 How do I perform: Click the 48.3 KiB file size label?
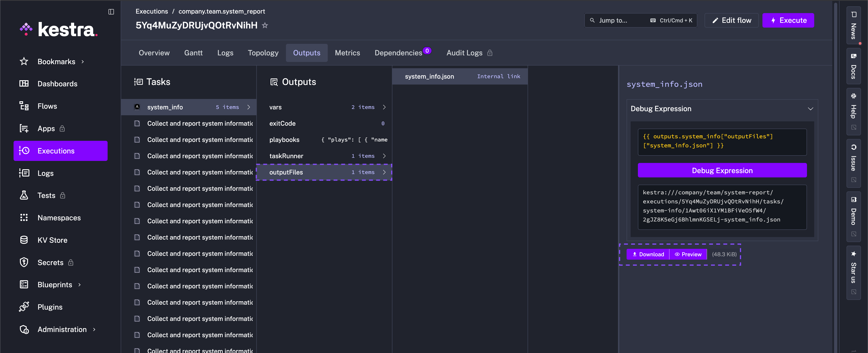pos(724,254)
